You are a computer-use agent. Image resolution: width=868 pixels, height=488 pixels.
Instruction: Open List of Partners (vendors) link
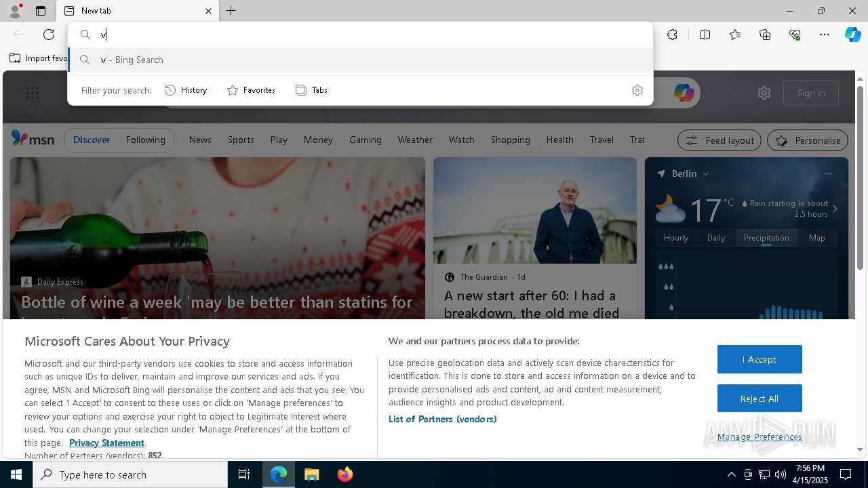pyautogui.click(x=443, y=419)
